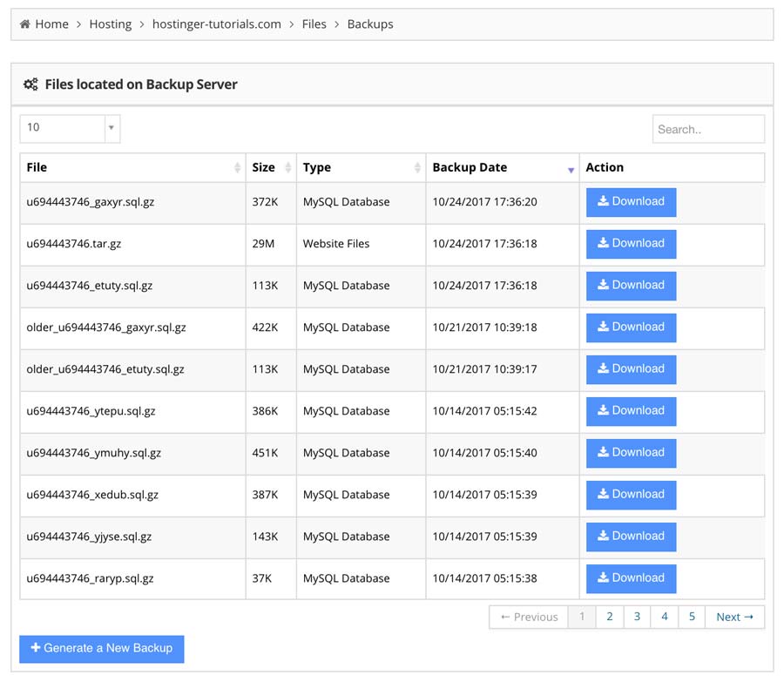Open the Hosting breadcrumb link

[110, 24]
